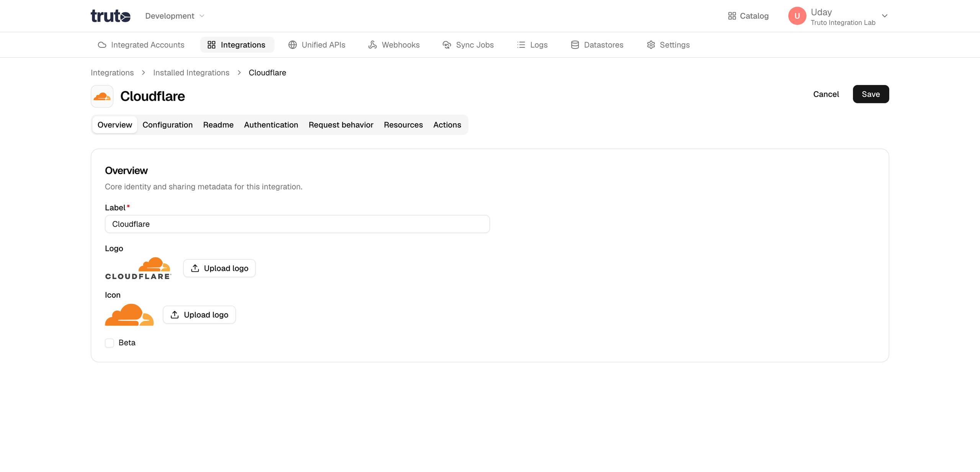Click the Logs list icon
This screenshot has width=980, height=472.
[x=521, y=45]
